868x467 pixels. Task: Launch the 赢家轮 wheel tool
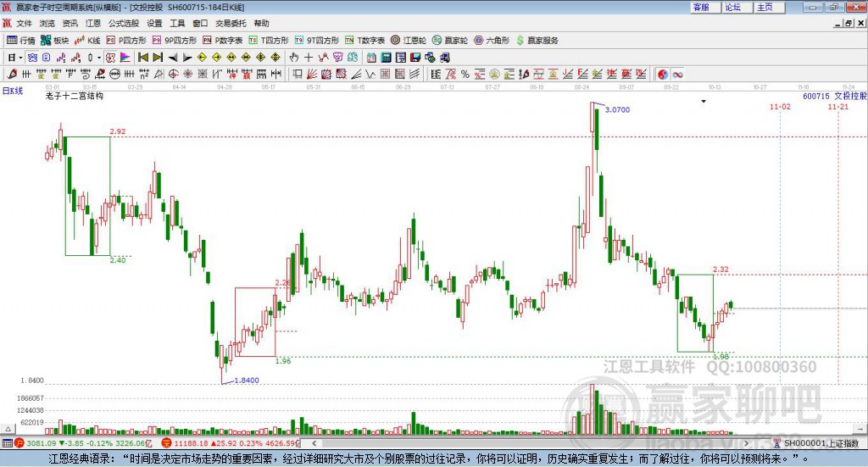pyautogui.click(x=450, y=41)
